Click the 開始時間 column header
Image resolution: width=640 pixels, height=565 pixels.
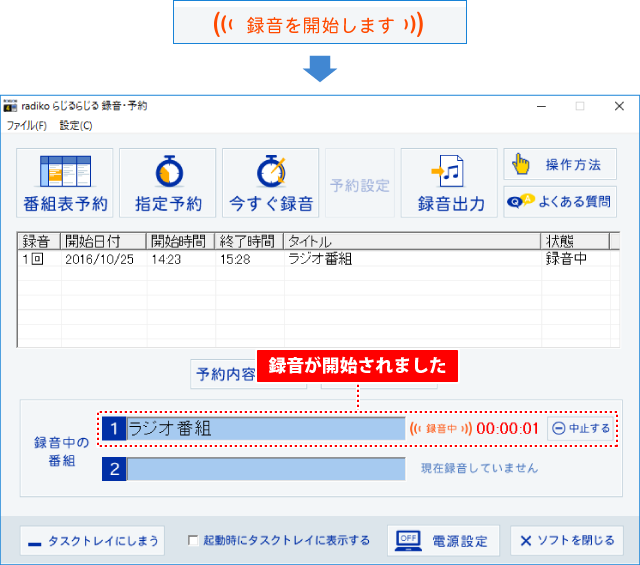tap(181, 241)
